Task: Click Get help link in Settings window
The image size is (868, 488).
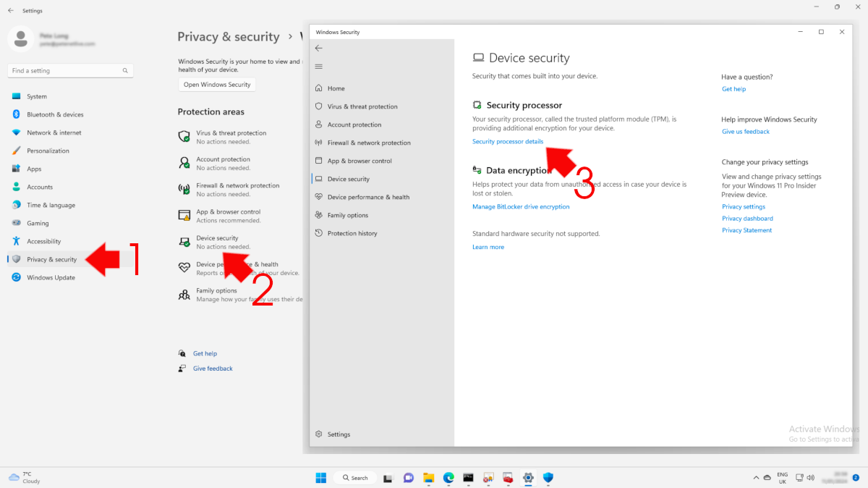Action: coord(205,354)
